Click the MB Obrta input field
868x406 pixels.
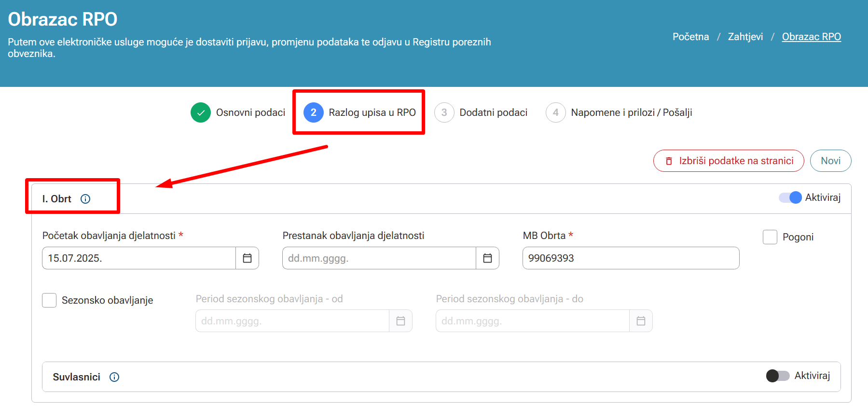click(x=631, y=258)
